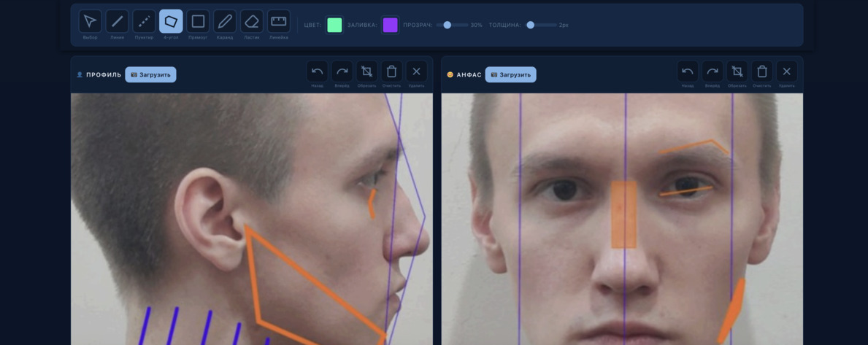Image resolution: width=868 pixels, height=345 pixels.
Task: Choose the Пунктир dashed line tool
Action: (144, 21)
